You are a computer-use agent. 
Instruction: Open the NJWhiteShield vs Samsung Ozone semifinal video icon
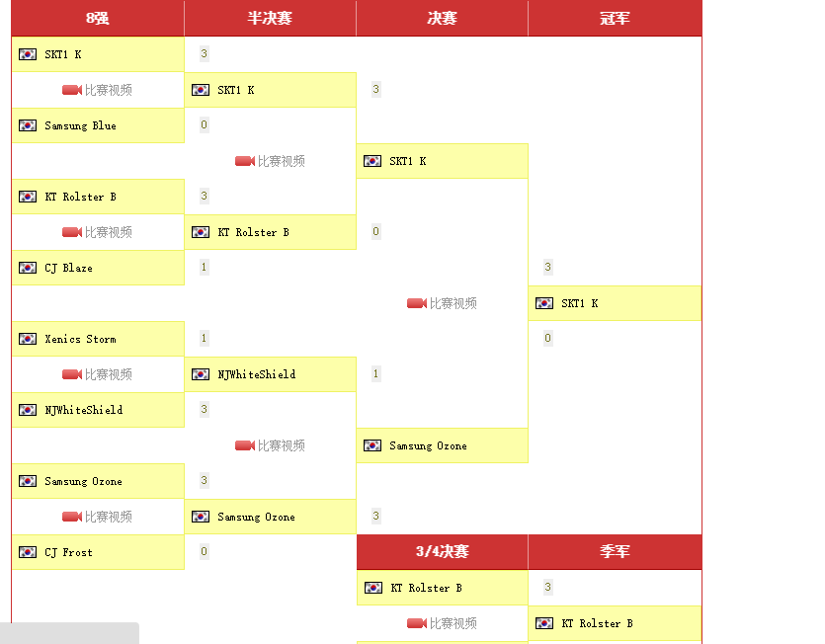pyautogui.click(x=245, y=445)
